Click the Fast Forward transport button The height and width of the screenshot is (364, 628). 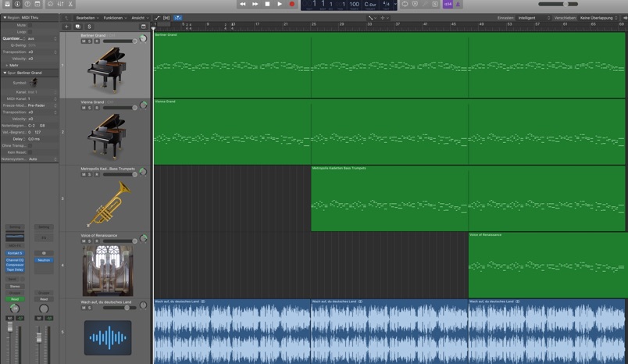coord(255,4)
